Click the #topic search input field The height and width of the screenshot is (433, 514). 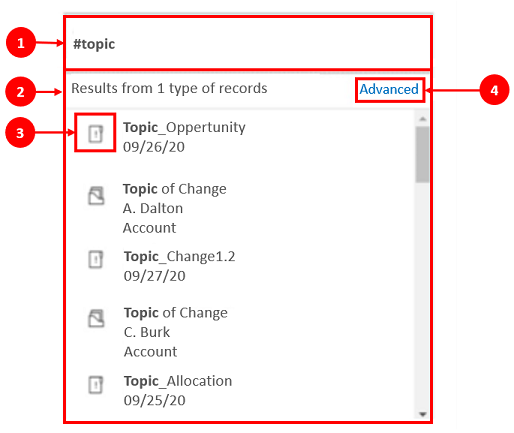click(x=248, y=43)
